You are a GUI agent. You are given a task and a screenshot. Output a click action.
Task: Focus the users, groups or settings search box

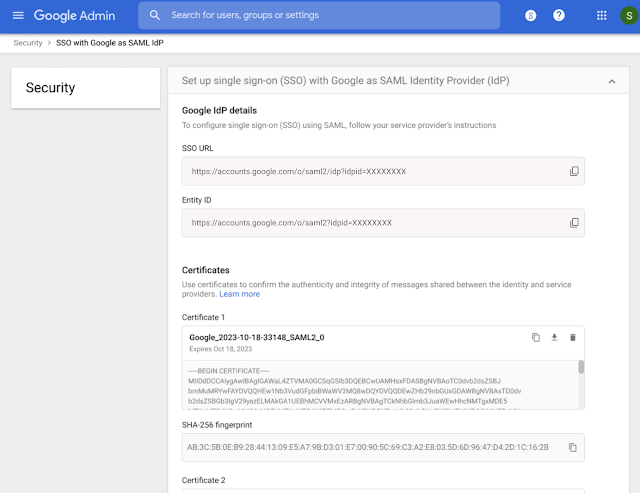tap(319, 15)
